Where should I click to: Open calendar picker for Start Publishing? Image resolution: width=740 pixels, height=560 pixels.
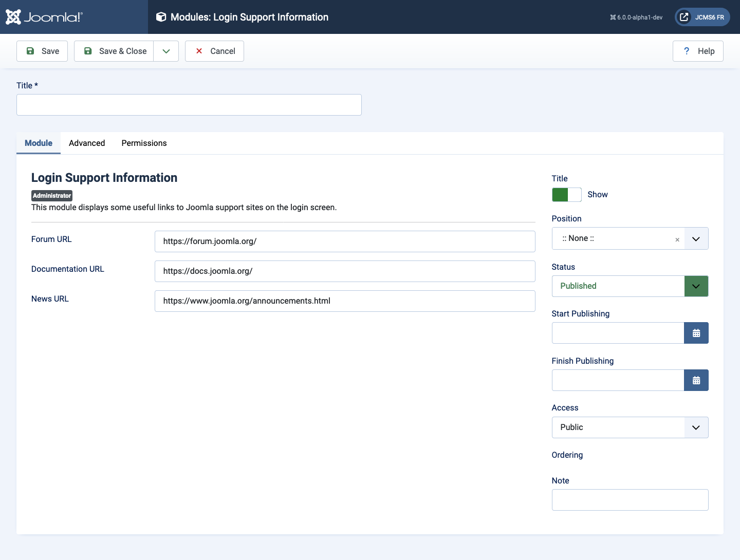click(696, 333)
